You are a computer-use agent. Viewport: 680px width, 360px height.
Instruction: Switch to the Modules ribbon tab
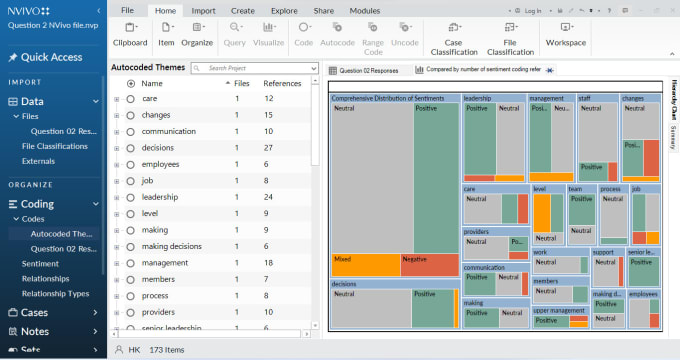tap(365, 11)
